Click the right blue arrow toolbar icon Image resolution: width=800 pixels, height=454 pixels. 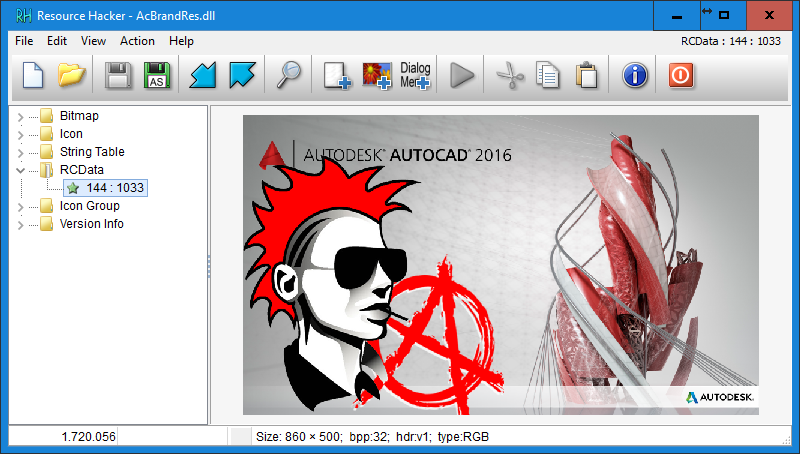coord(242,75)
